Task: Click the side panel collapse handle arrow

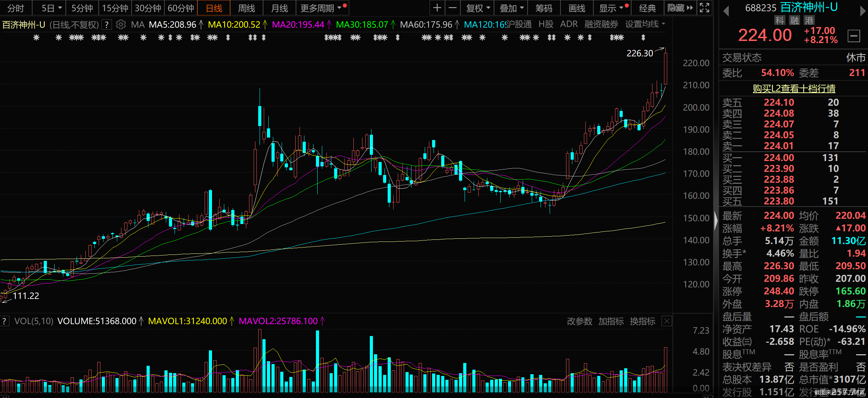Action: click(x=716, y=221)
